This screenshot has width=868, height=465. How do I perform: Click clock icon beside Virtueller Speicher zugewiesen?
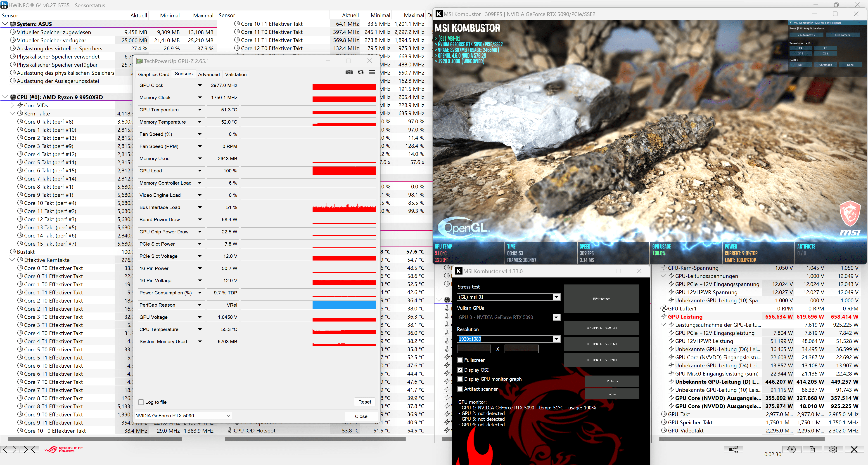click(x=13, y=32)
